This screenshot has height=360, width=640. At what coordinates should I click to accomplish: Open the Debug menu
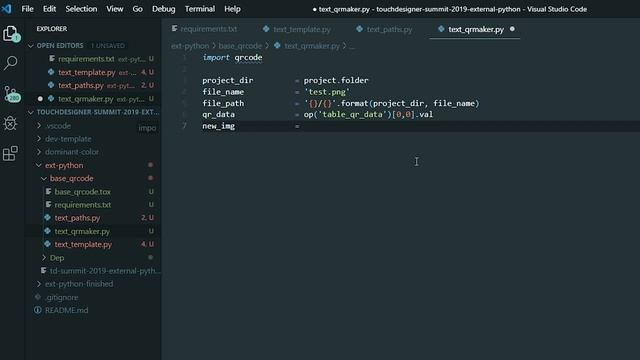click(x=164, y=9)
